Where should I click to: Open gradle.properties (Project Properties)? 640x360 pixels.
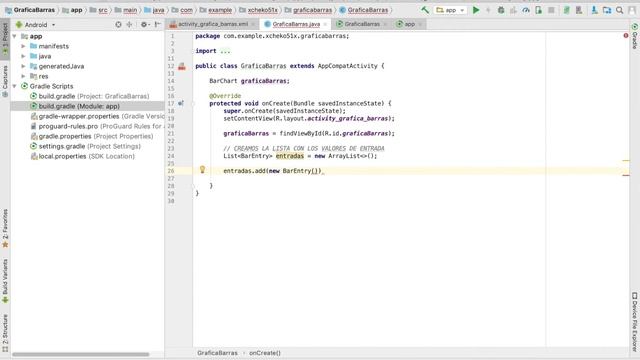[92, 136]
